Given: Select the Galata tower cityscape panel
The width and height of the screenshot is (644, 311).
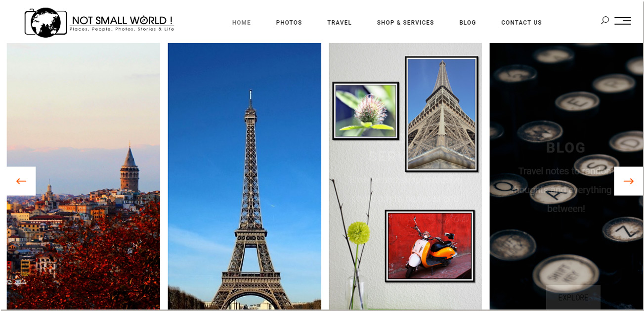Looking at the screenshot, I should pyautogui.click(x=84, y=176).
